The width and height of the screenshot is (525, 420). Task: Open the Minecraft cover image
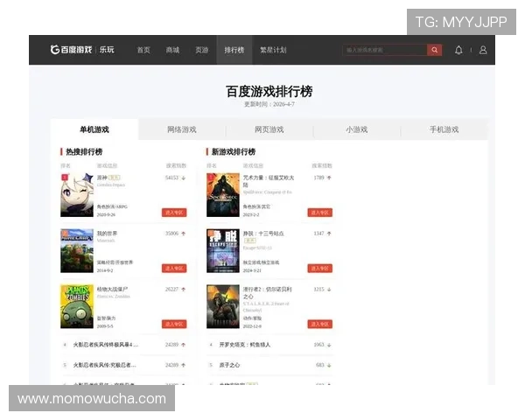tap(77, 251)
